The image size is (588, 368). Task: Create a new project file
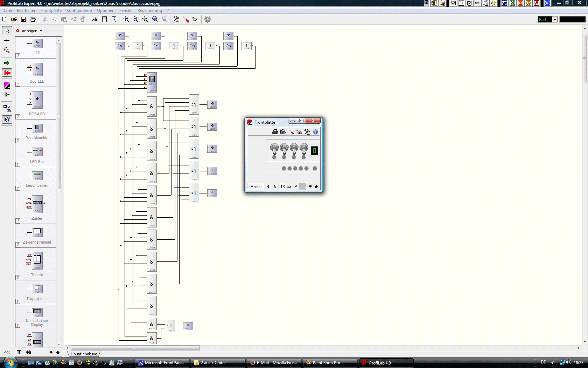(x=5, y=19)
